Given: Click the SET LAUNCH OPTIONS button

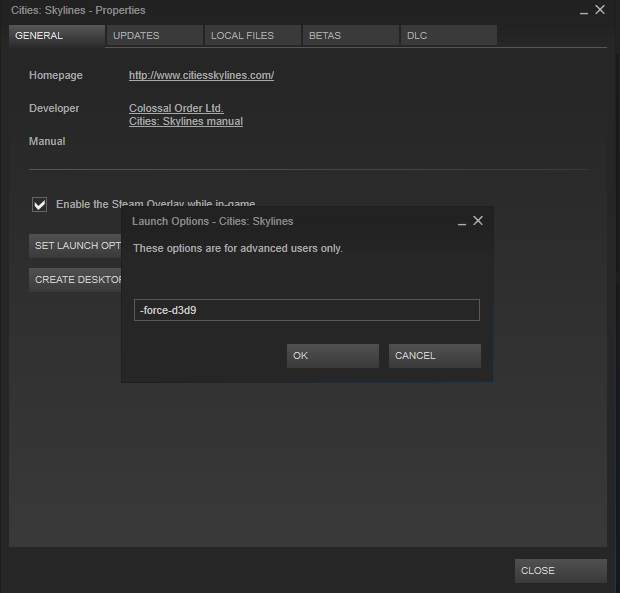Looking at the screenshot, I should click(75, 246).
